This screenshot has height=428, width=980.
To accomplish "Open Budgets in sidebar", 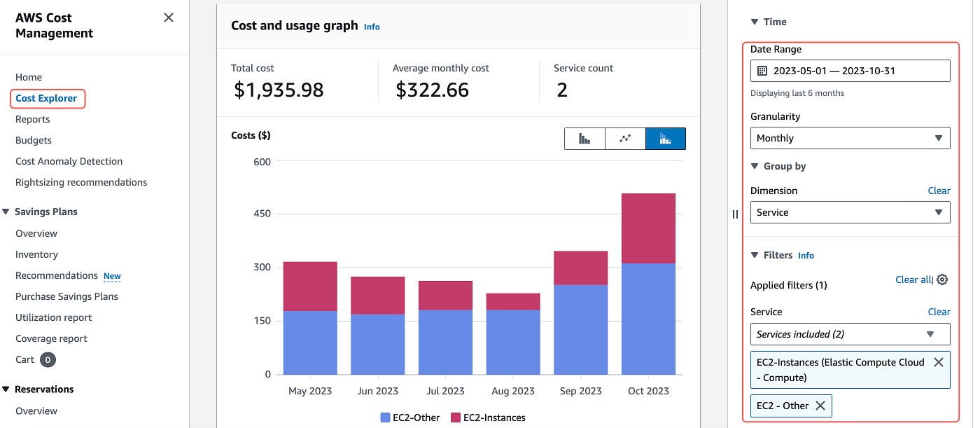I will (34, 140).
